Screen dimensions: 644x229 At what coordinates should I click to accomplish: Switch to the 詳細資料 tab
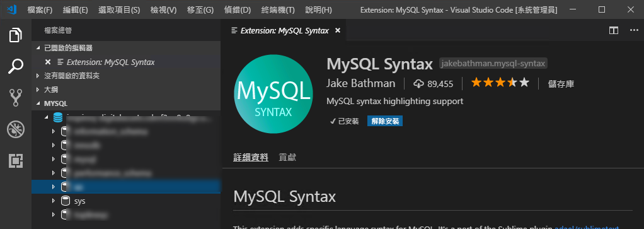(x=251, y=157)
